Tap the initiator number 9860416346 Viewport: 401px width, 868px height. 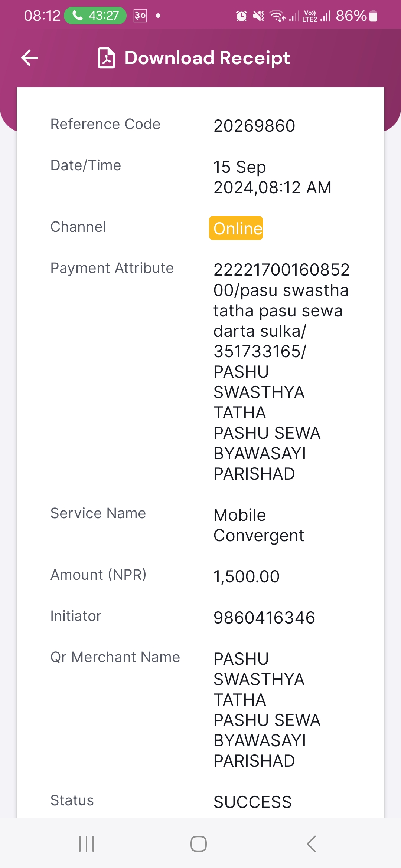tap(264, 618)
